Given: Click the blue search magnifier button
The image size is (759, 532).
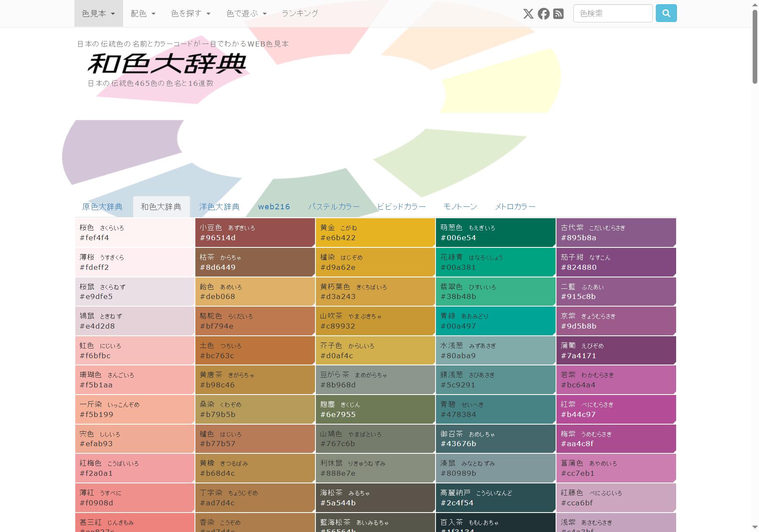Looking at the screenshot, I should pyautogui.click(x=666, y=13).
